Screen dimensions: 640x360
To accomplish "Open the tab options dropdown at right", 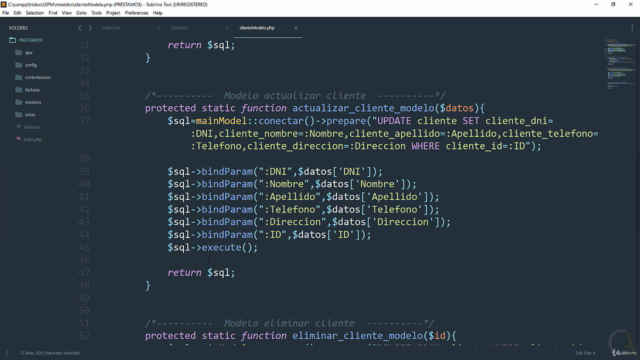I will click(632, 28).
